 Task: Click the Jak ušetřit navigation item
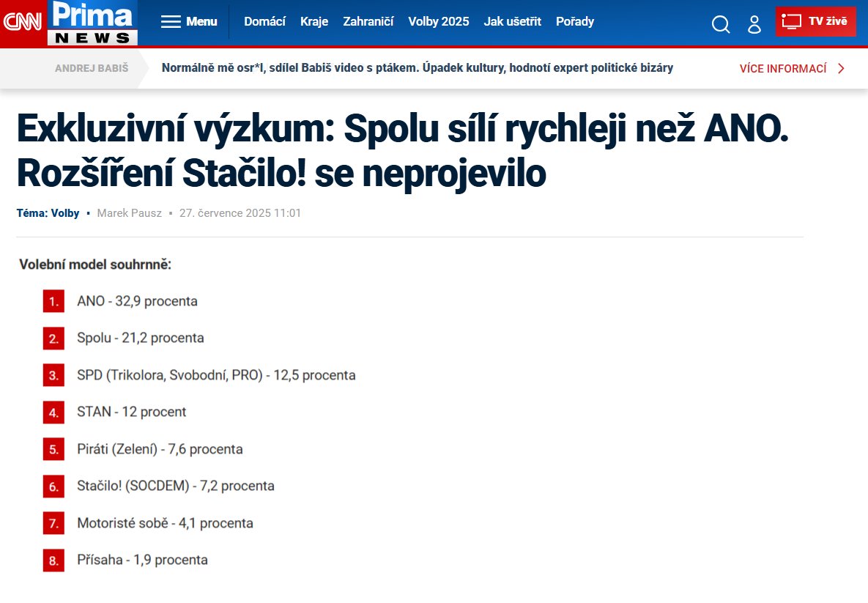[x=512, y=21]
